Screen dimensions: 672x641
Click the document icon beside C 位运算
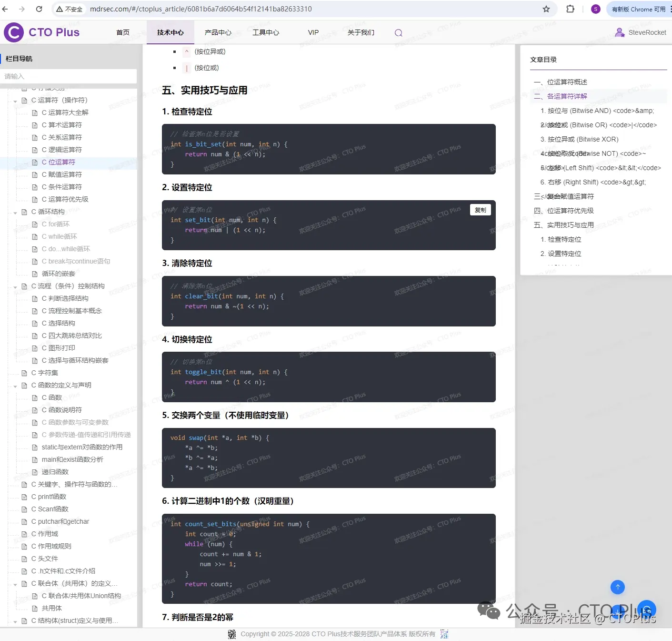click(x=35, y=162)
